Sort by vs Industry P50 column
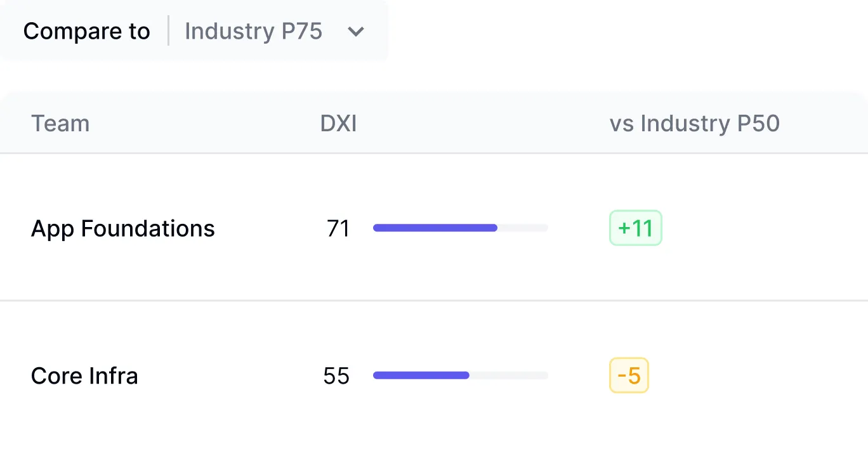Image resolution: width=868 pixels, height=449 pixels. pyautogui.click(x=694, y=123)
